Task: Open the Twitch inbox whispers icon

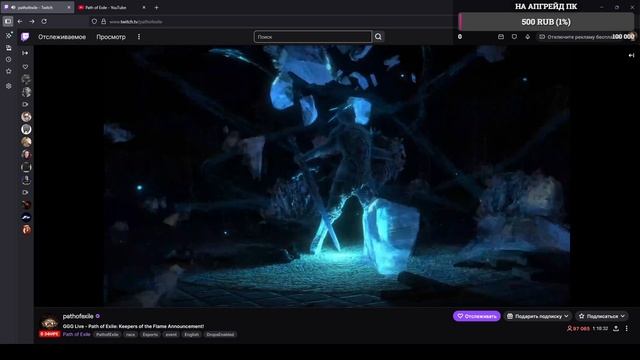Action: point(501,37)
